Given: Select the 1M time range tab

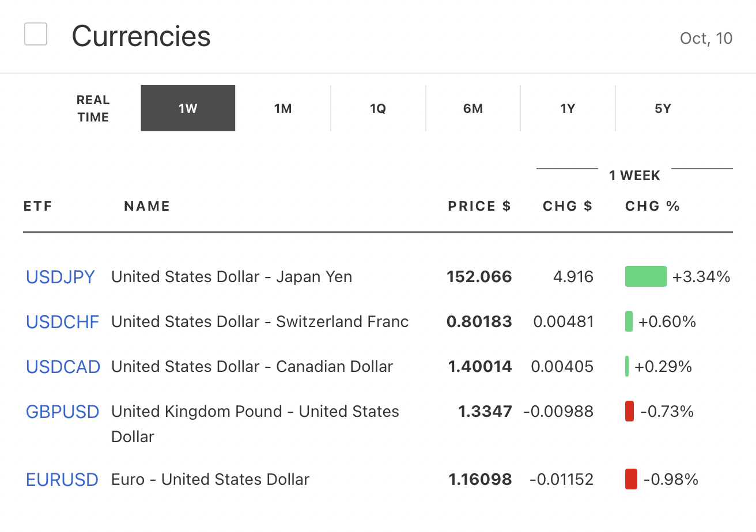Looking at the screenshot, I should tap(283, 108).
